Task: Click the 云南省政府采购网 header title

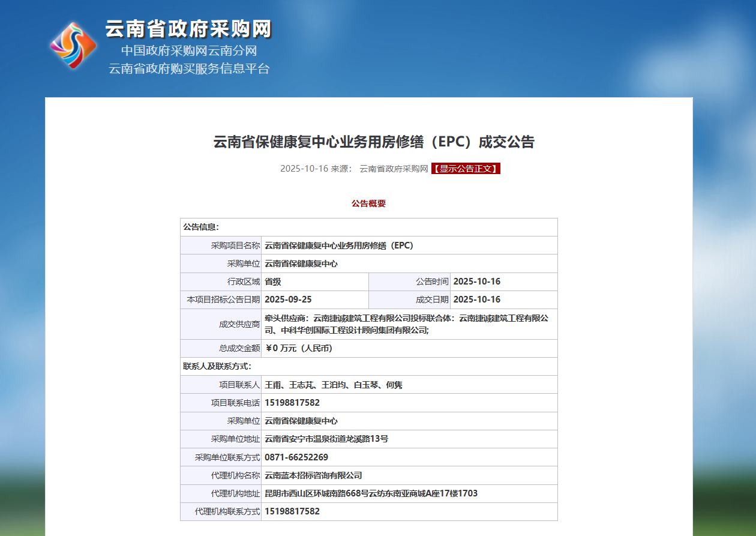Action: (188, 29)
